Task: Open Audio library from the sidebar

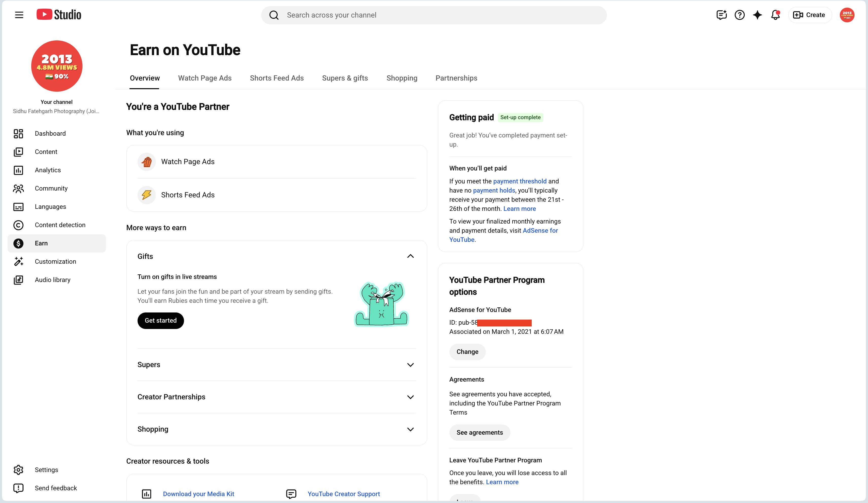Action: tap(57, 280)
